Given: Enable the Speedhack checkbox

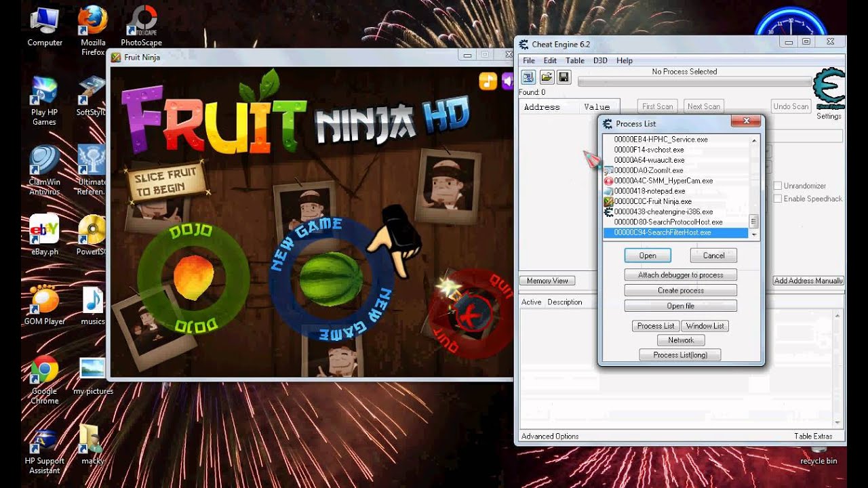Looking at the screenshot, I should [778, 199].
